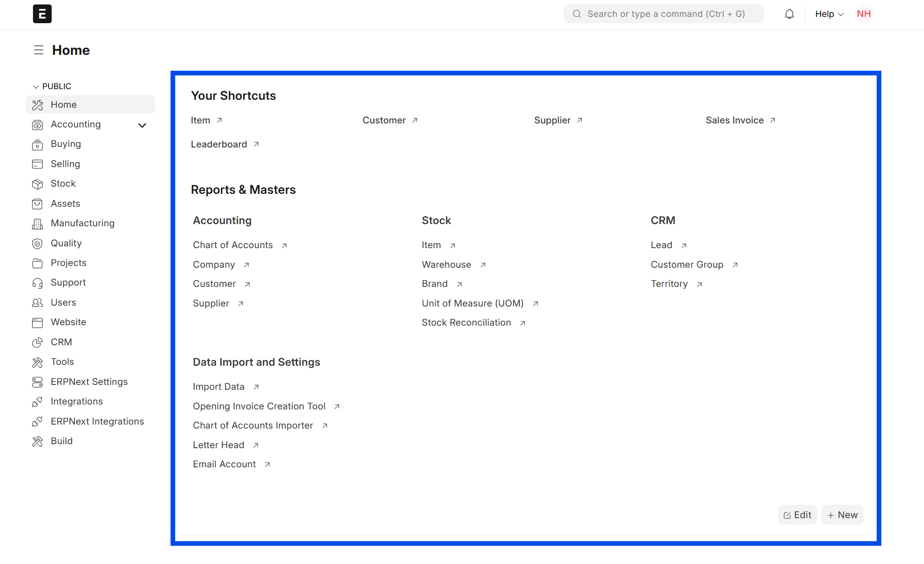Click the Stock box icon in sidebar
The width and height of the screenshot is (924, 564).
click(x=37, y=184)
